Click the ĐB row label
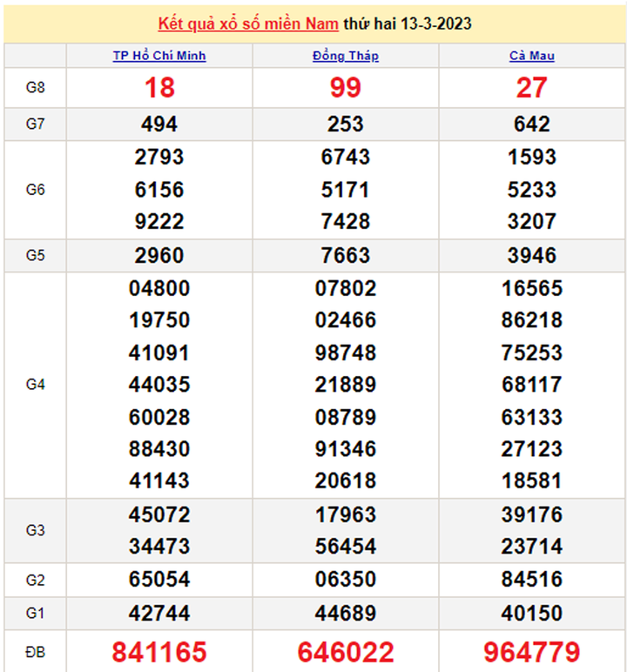 click(x=35, y=652)
